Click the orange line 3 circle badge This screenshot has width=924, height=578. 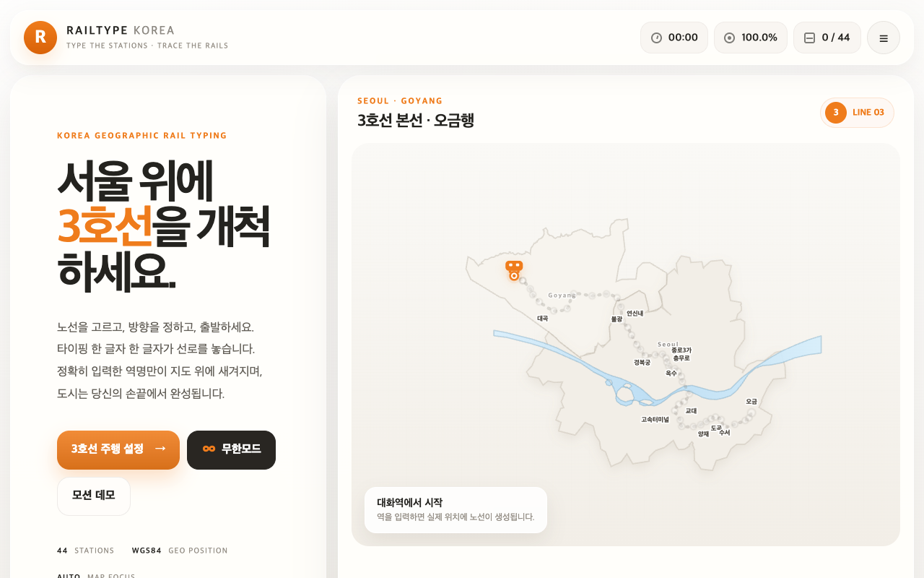pyautogui.click(x=836, y=113)
